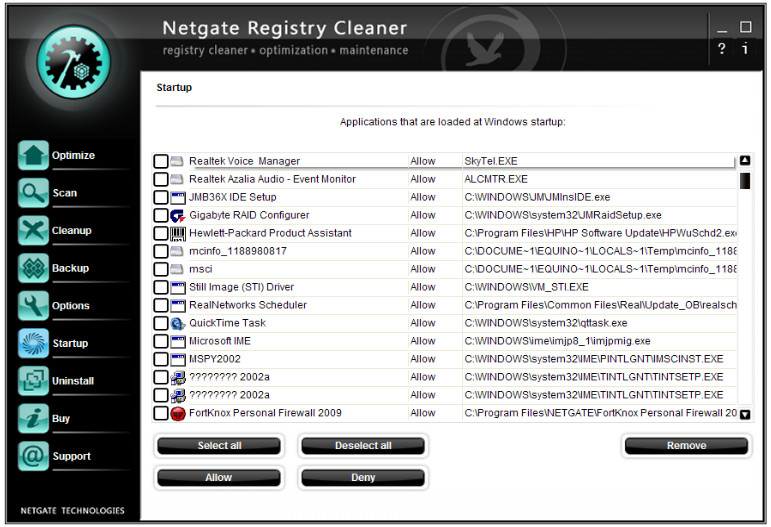This screenshot has width=771, height=527.
Task: Click the JMB36X IDE Setup window icon
Action: point(178,198)
